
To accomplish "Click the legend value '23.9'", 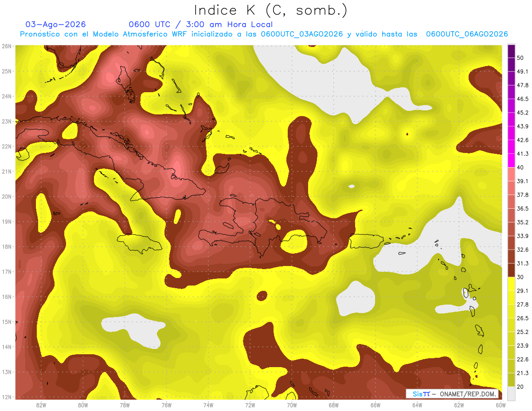I will (x=523, y=345).
